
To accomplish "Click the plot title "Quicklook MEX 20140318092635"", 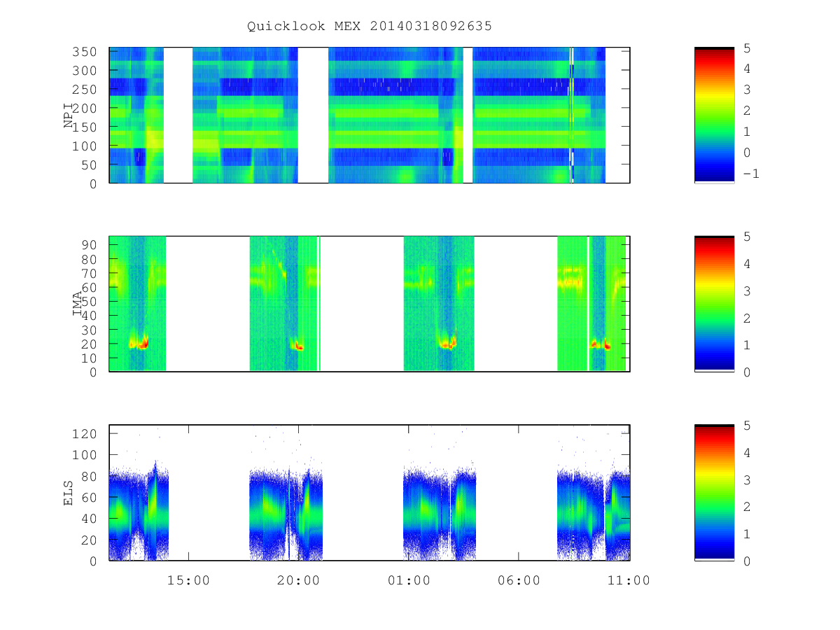I will [370, 26].
